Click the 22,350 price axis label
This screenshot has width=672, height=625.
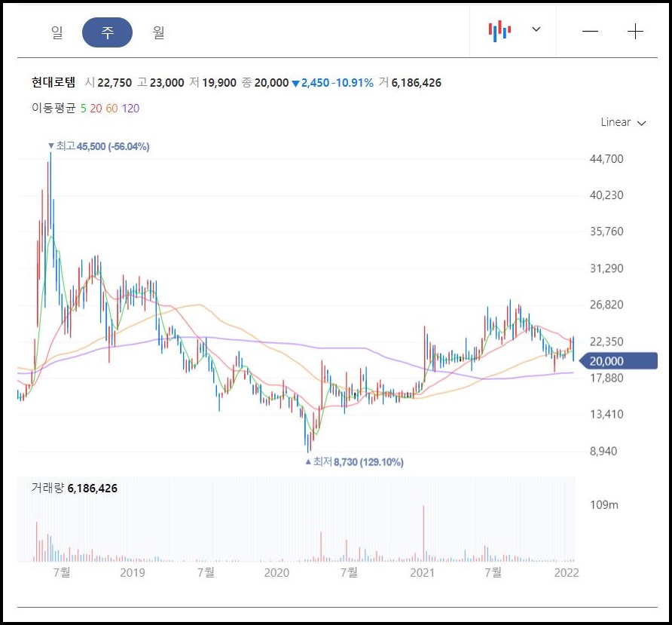point(606,342)
